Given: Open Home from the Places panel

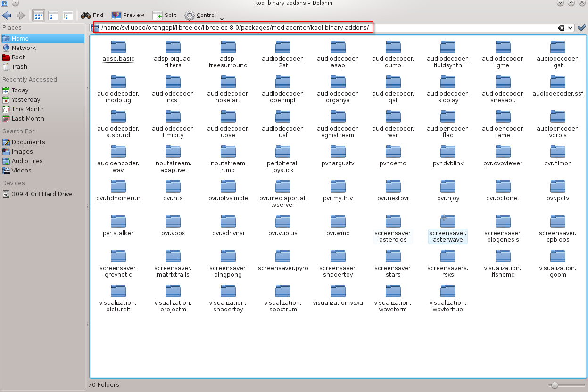Looking at the screenshot, I should (x=20, y=38).
